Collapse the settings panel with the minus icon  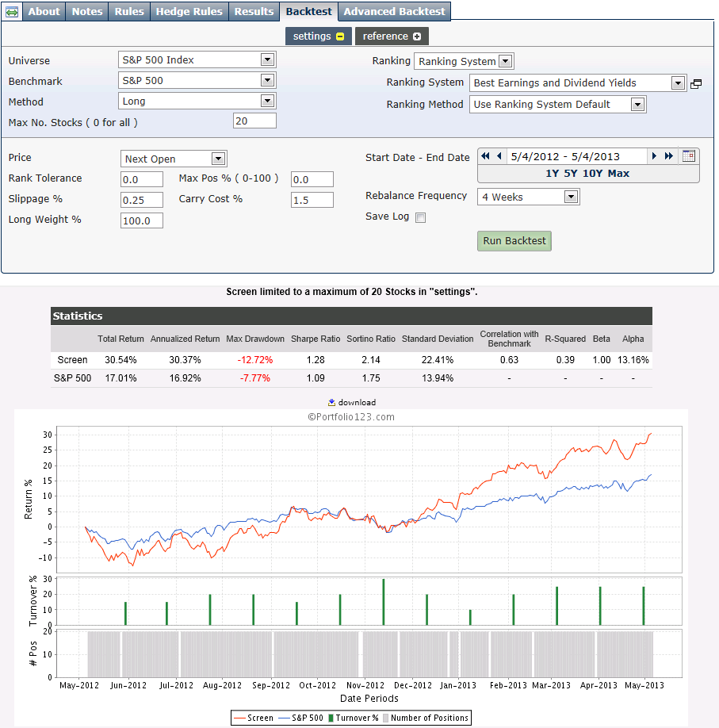(338, 36)
